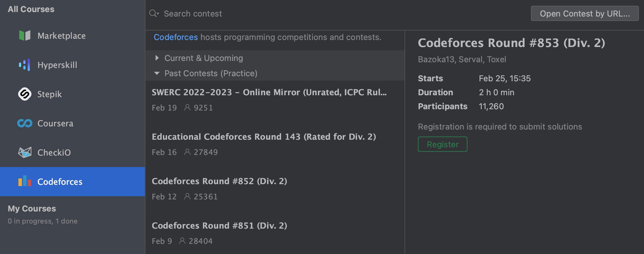This screenshot has height=254, width=644.
Task: Click the Register button
Action: 442,144
